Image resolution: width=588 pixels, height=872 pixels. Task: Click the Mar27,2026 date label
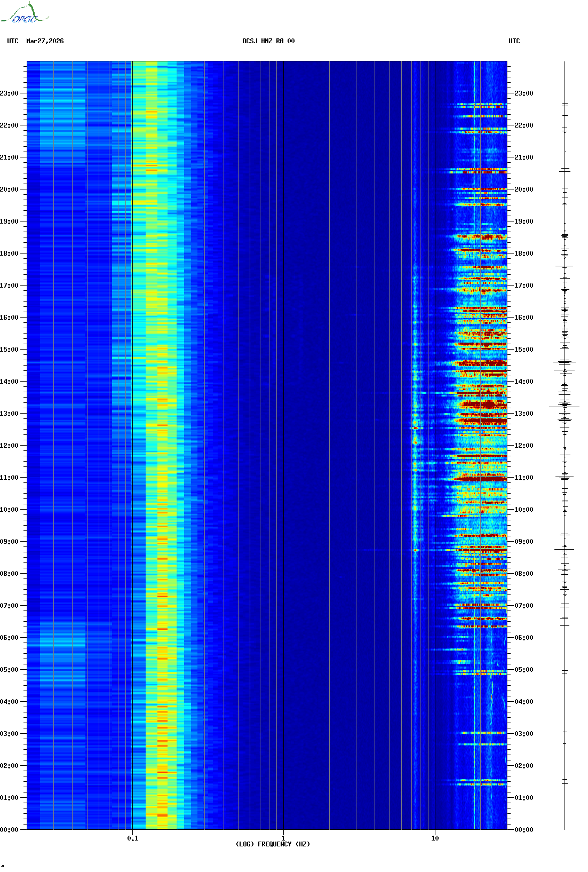coord(45,41)
